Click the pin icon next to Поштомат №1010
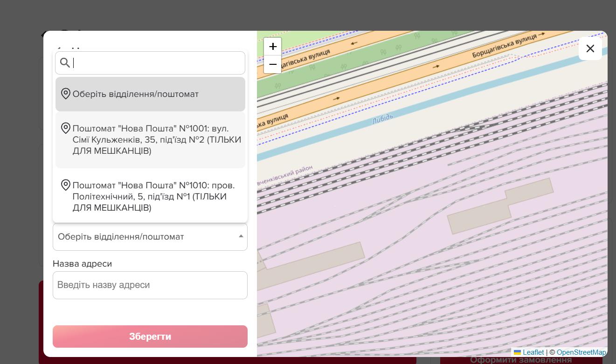 point(66,185)
